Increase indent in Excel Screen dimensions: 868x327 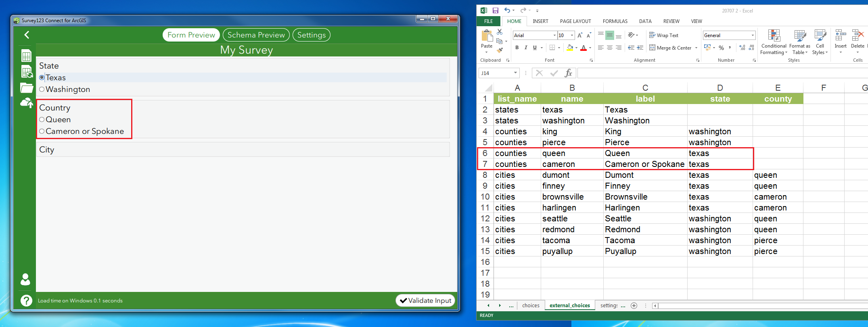(640, 48)
